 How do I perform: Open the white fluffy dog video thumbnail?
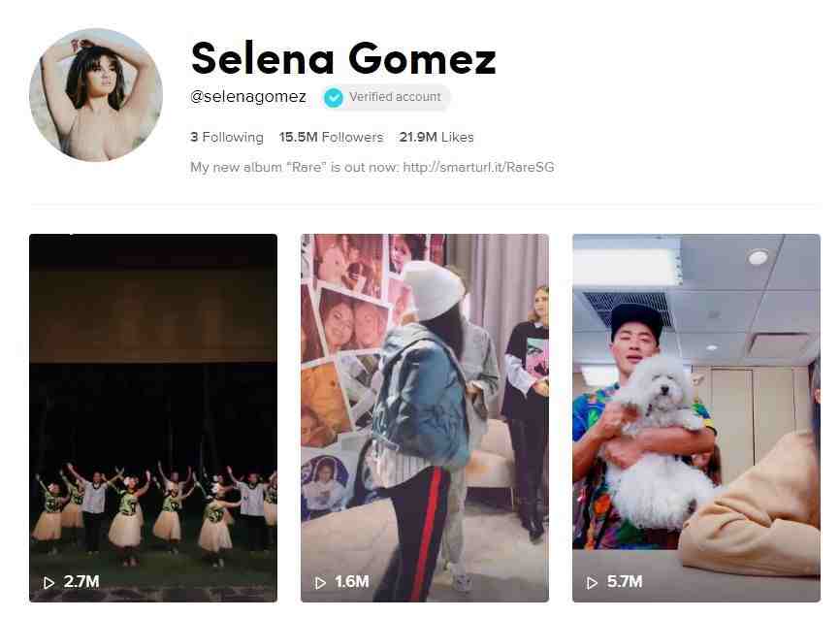click(x=695, y=418)
